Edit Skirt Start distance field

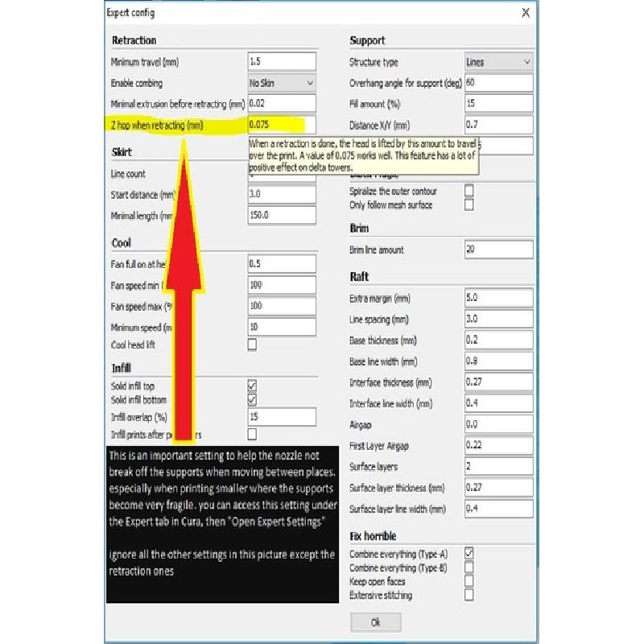[282, 194]
